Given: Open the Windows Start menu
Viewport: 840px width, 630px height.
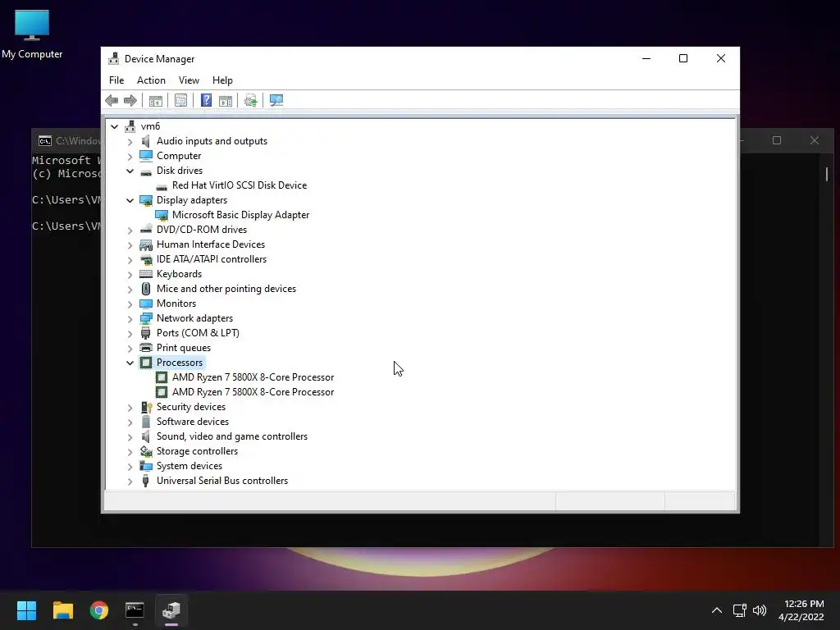Looking at the screenshot, I should coord(26,610).
